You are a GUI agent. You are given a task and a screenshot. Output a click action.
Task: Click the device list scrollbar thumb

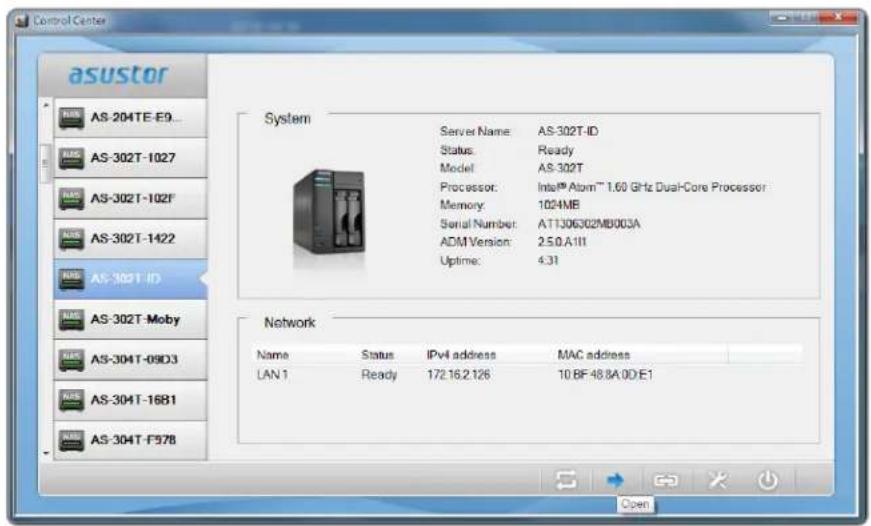click(x=46, y=163)
